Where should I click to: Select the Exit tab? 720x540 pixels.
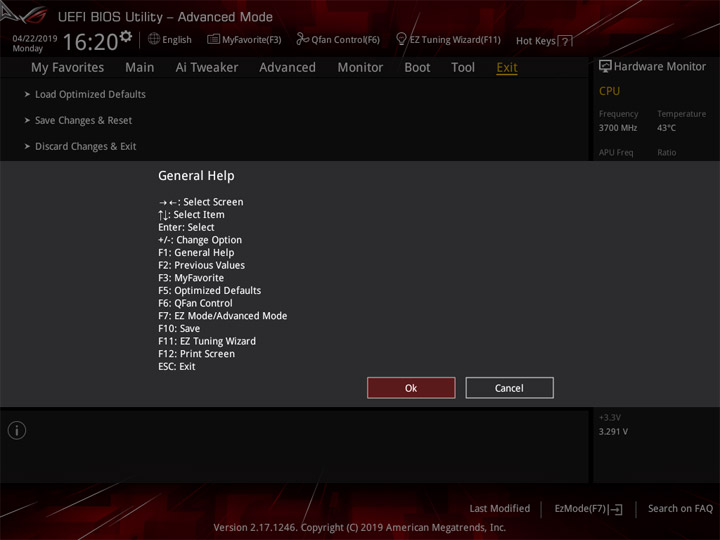pyautogui.click(x=507, y=68)
